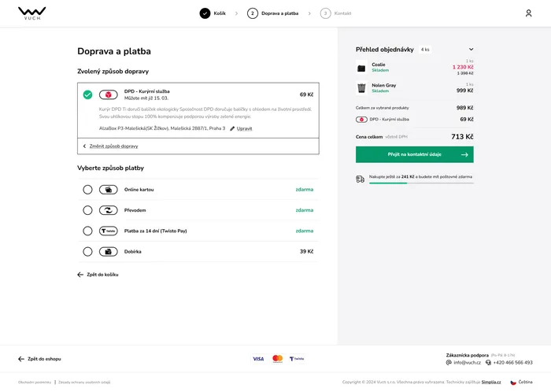Open the user account icon
Viewport: 551px width, 392px height.
pyautogui.click(x=528, y=13)
